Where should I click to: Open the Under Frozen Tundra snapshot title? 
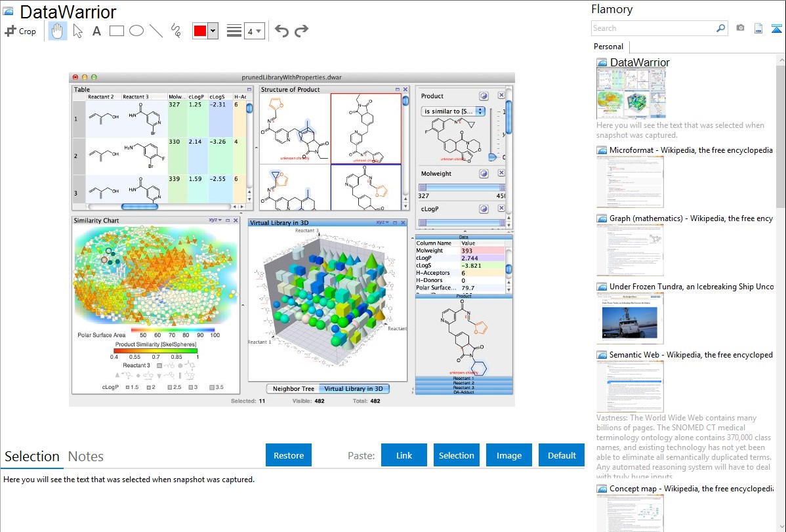[692, 287]
